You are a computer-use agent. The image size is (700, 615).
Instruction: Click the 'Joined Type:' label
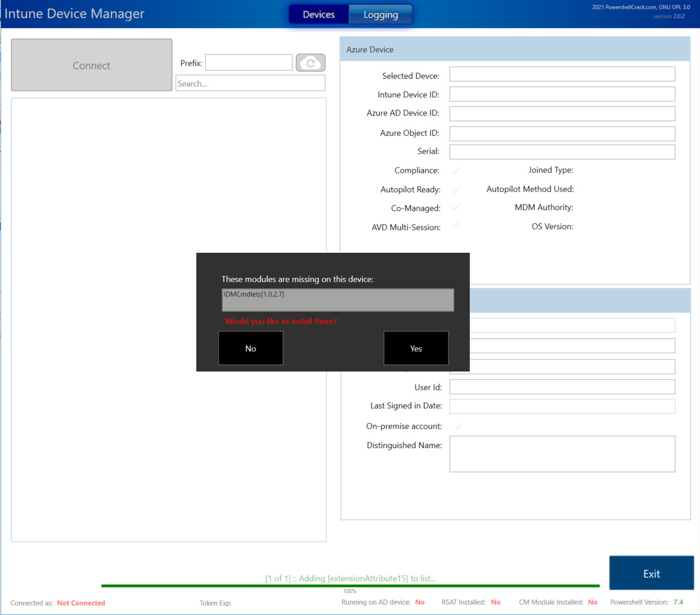[x=551, y=170]
